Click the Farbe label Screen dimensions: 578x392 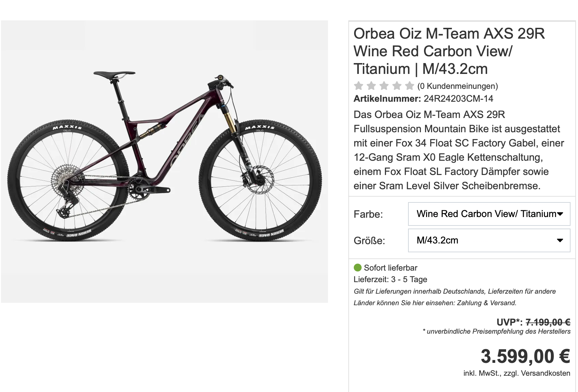click(368, 214)
